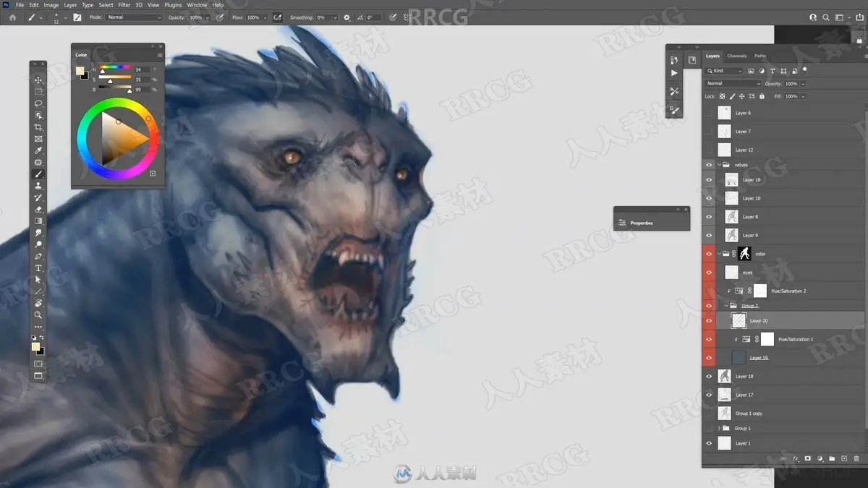
Task: Hide Layer 20 visibility eye
Action: [x=709, y=320]
